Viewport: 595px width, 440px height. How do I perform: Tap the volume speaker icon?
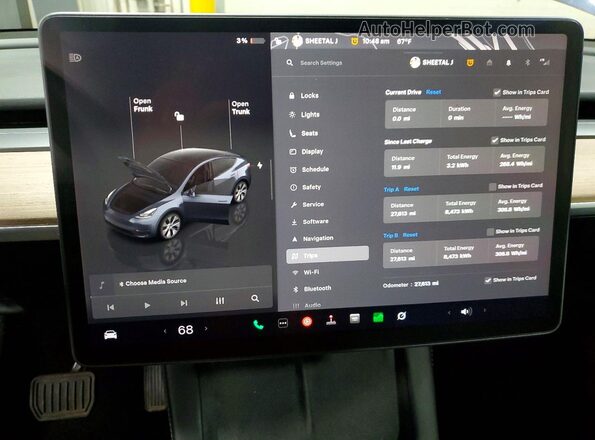click(x=466, y=311)
